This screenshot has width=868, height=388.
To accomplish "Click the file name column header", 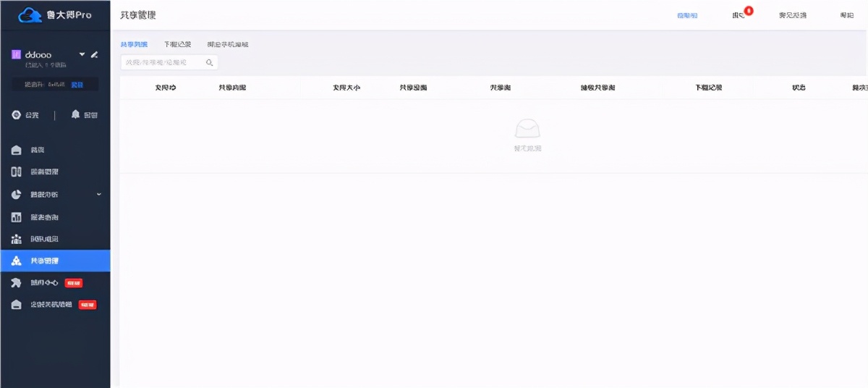I will [166, 88].
